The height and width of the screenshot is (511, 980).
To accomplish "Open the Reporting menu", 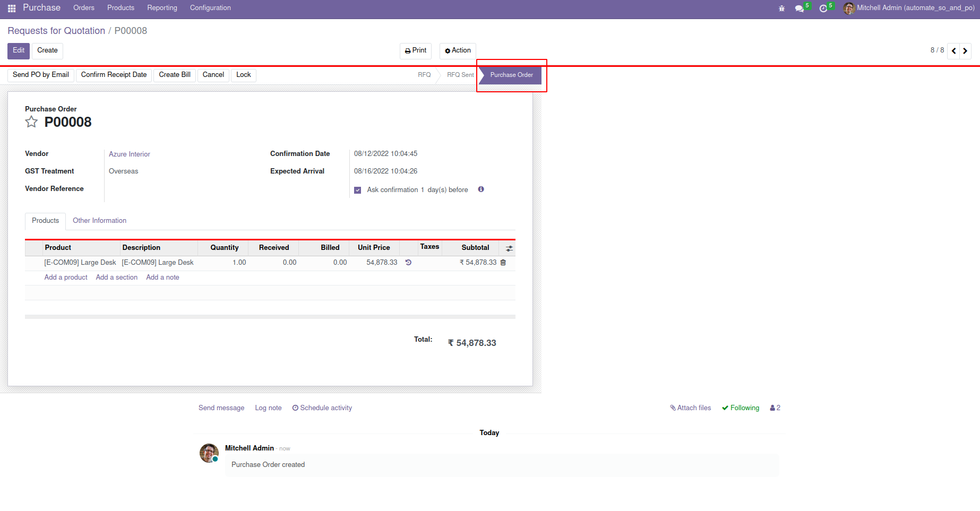I will 162,8.
